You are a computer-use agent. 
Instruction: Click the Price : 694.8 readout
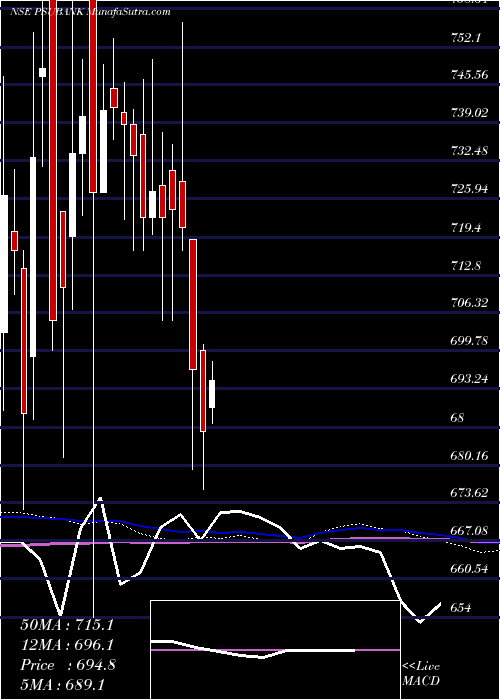[x=68, y=665]
